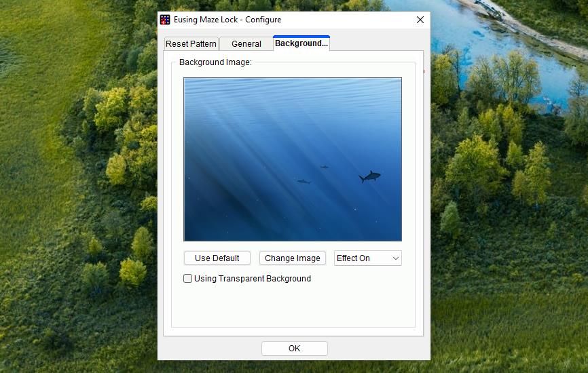Click the 'Using Transparent Background' label text
Viewport: 588px width, 373px height.
tap(252, 279)
